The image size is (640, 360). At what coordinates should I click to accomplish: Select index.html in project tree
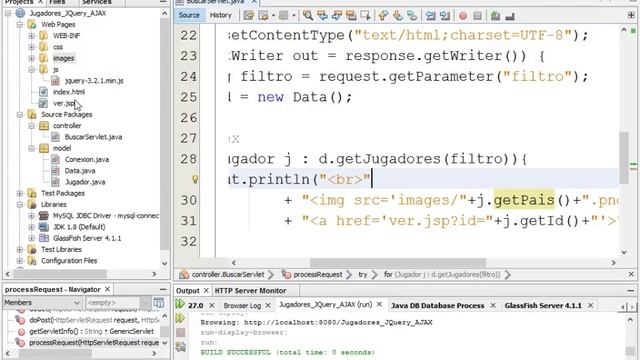click(69, 92)
